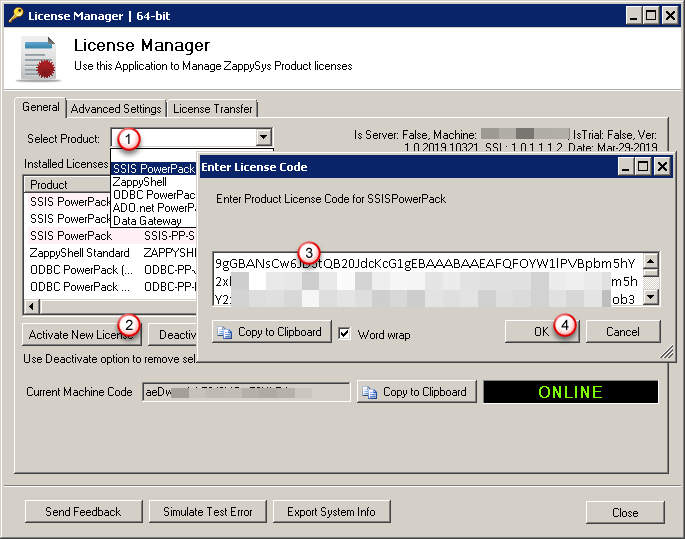The width and height of the screenshot is (685, 539).
Task: Click the License Manager key icon in titlebar
Action: tap(16, 15)
